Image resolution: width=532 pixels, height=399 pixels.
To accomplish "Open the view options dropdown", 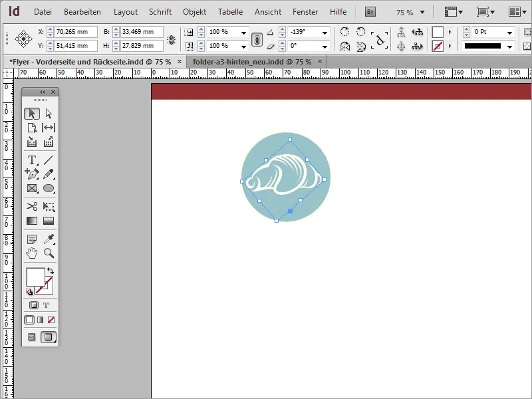I will click(454, 12).
